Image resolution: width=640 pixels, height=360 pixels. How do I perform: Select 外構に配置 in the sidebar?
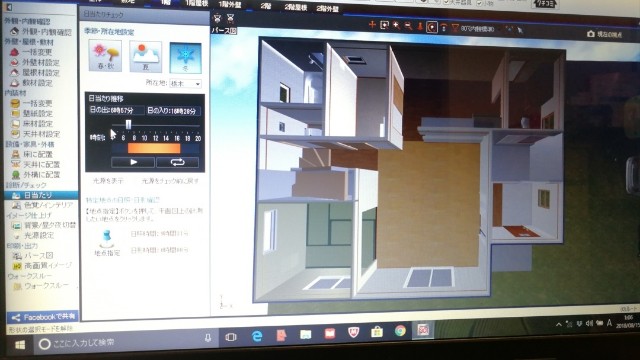pyautogui.click(x=36, y=175)
